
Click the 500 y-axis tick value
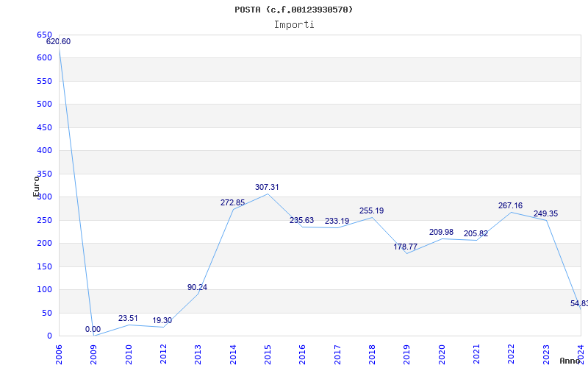44,104
